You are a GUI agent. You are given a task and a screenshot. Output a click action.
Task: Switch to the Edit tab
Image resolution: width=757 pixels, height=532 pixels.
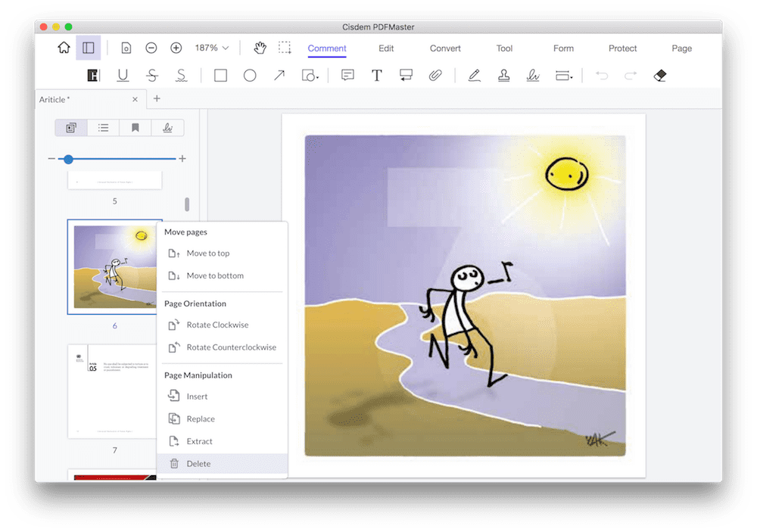[x=386, y=48]
